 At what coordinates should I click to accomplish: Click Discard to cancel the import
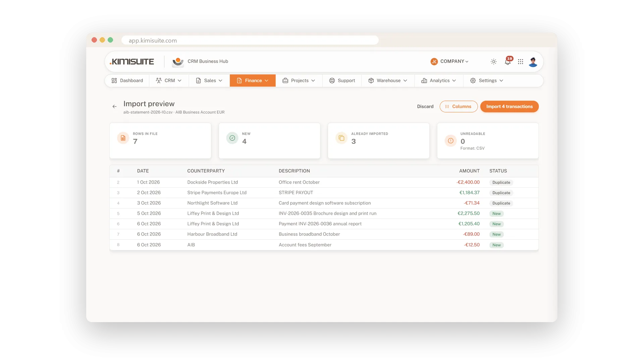pos(425,107)
